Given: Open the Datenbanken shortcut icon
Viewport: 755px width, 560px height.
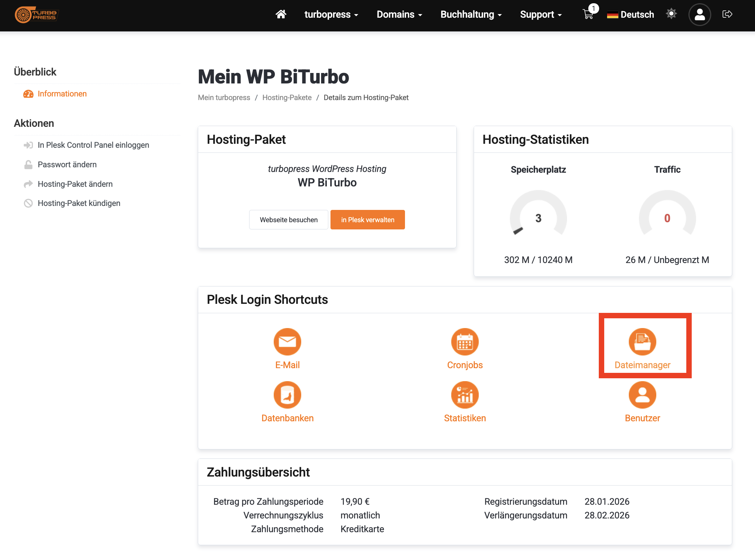Looking at the screenshot, I should click(287, 395).
